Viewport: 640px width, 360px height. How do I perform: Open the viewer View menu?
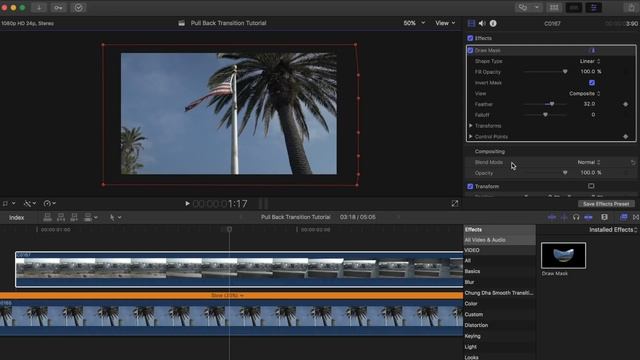click(x=445, y=23)
